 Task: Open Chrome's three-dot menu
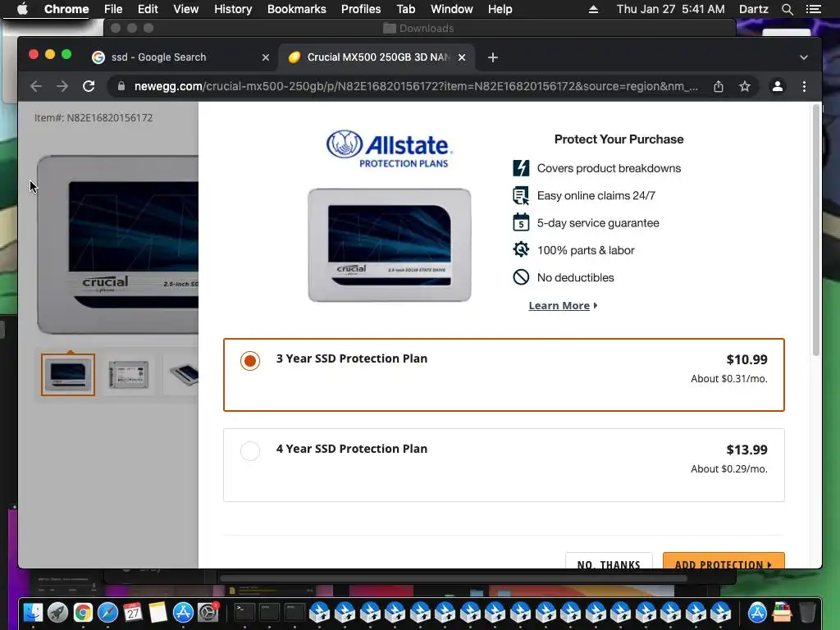pos(804,86)
